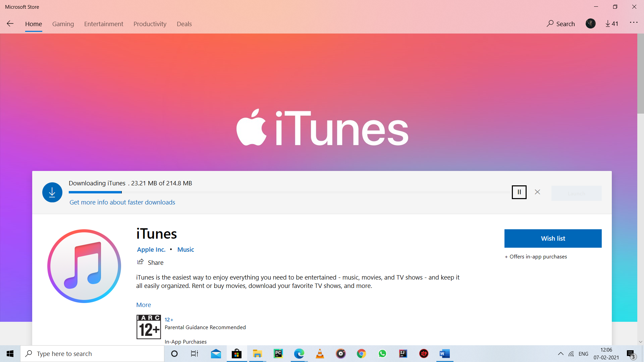The width and height of the screenshot is (644, 362).
Task: Click the iTunes download progress bar
Action: (290, 192)
